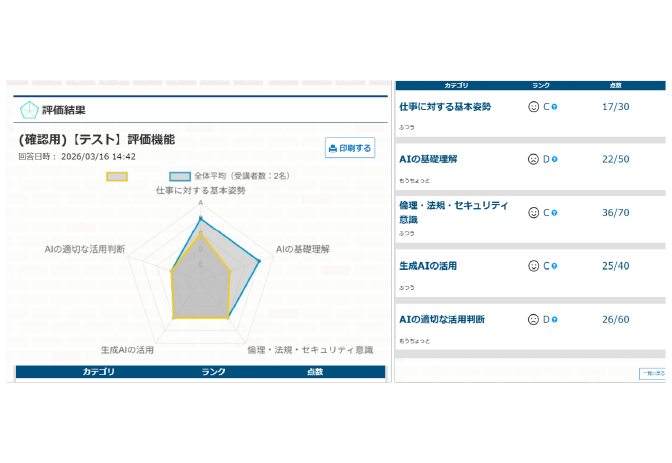Click the rank letter C for 生成AIの活用
Screen dimensions: 672x463
click(546, 266)
